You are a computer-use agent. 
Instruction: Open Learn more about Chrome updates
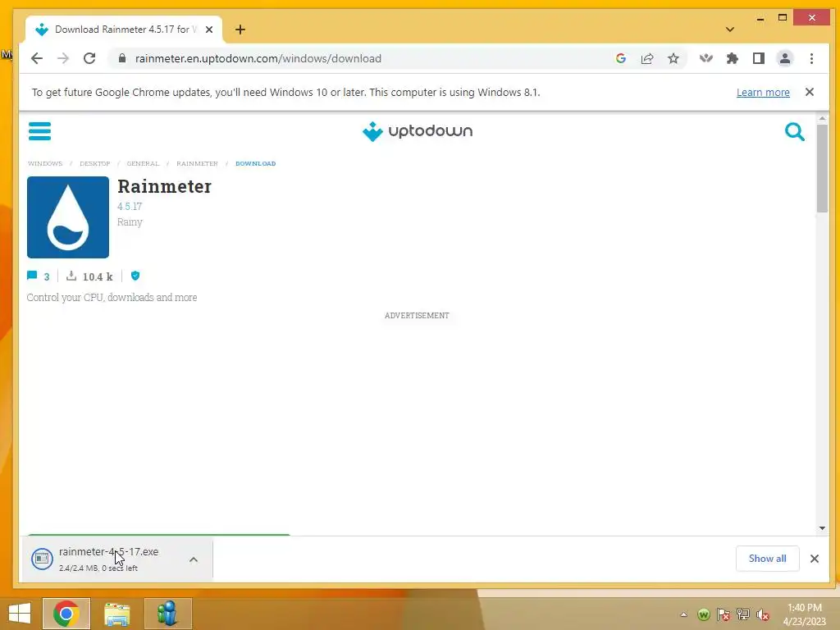763,92
